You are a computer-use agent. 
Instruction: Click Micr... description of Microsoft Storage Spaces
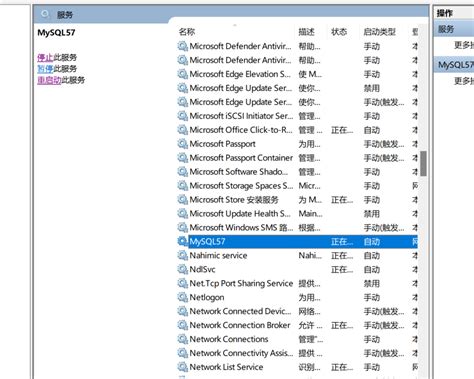tap(309, 186)
